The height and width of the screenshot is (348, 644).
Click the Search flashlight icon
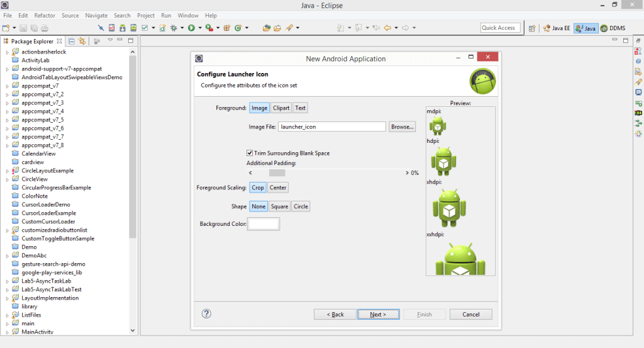(x=289, y=28)
